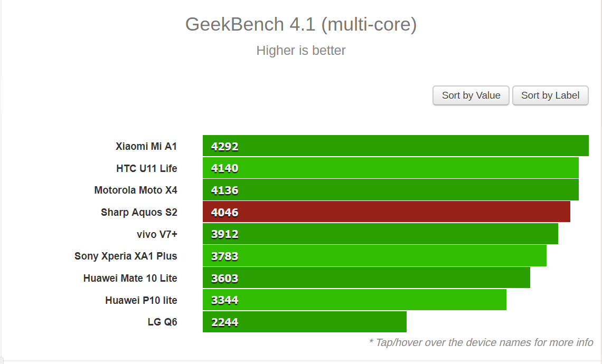602x364 pixels.
Task: Tap the 3603 score bar
Action: click(366, 278)
